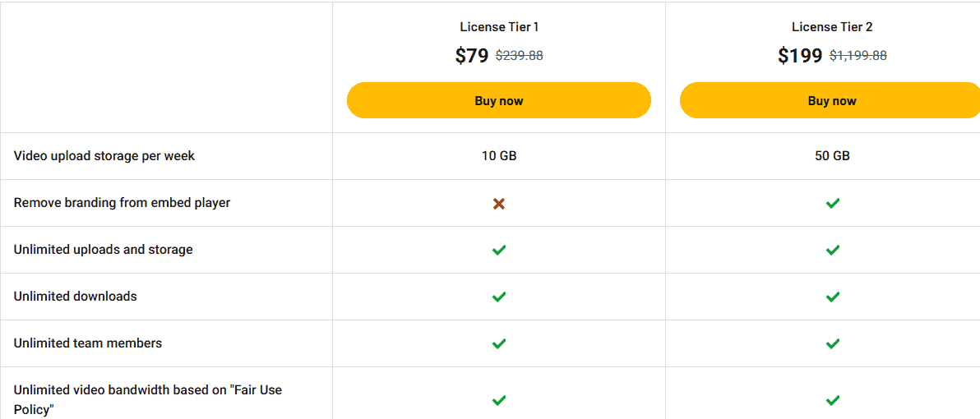Click the $79 Tier 1 price

[472, 56]
